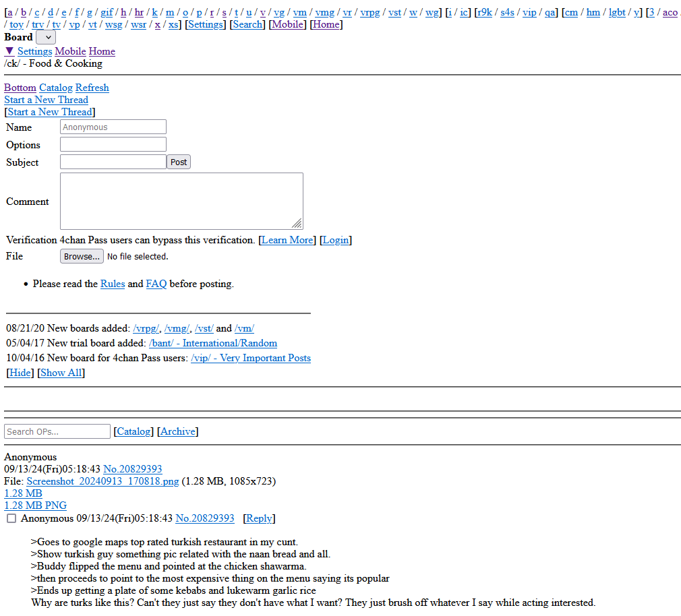Open Catalog link next to Bottom

click(55, 88)
